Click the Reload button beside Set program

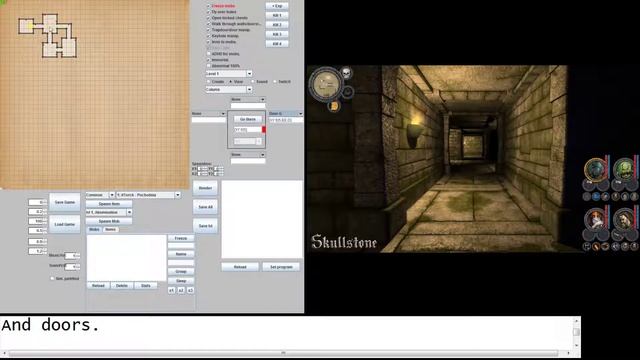click(240, 267)
